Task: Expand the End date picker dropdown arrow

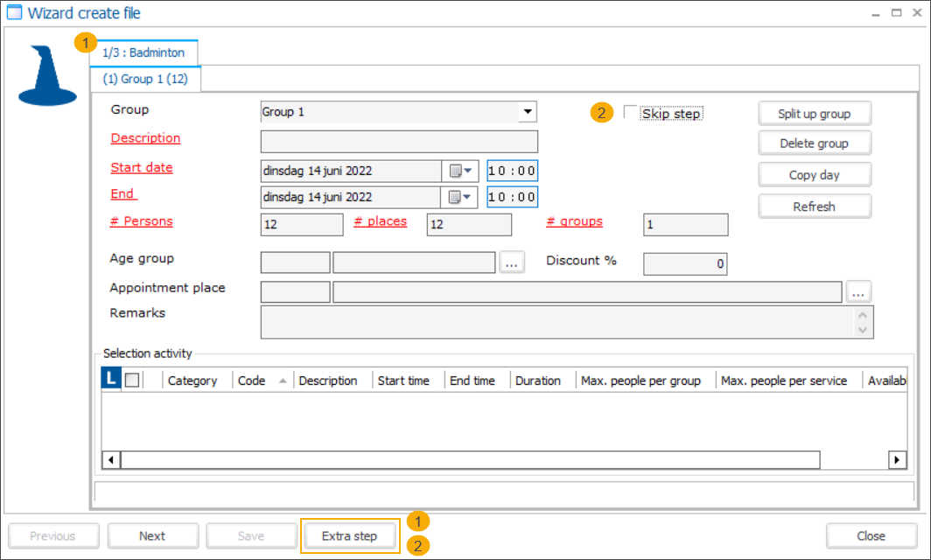Action: 467,197
